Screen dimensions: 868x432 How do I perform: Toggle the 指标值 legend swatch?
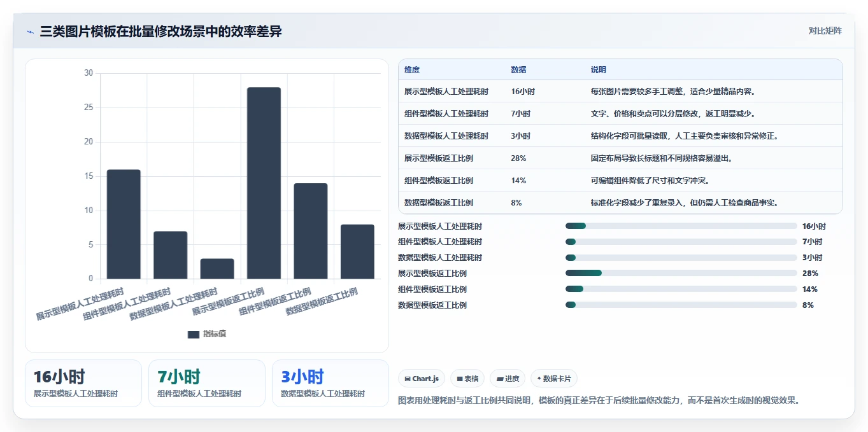(x=194, y=335)
